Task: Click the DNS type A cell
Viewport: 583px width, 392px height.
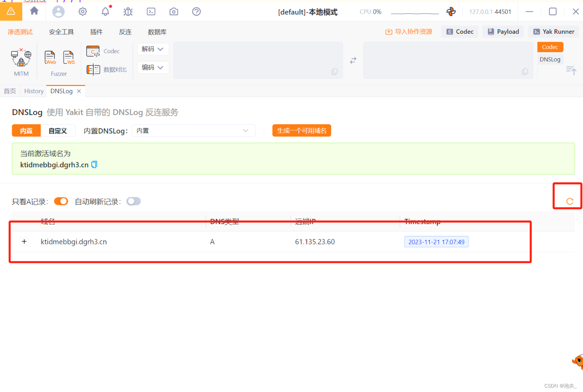Action: [212, 242]
